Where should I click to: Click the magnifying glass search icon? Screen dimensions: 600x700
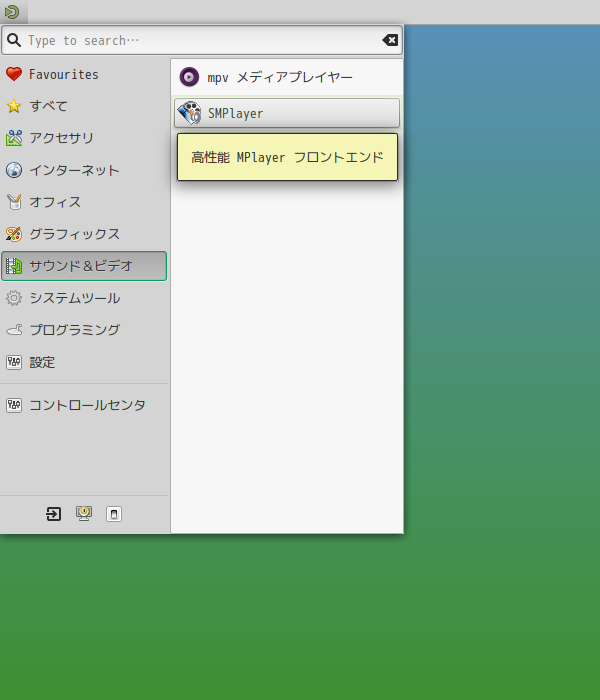coord(14,40)
